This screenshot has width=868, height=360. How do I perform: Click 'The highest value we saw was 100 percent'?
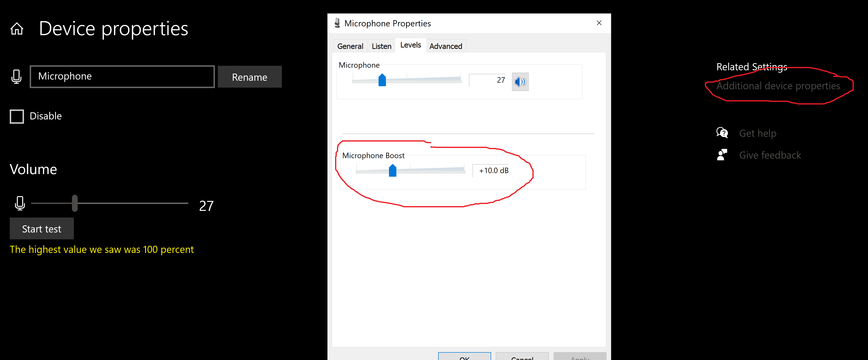102,249
